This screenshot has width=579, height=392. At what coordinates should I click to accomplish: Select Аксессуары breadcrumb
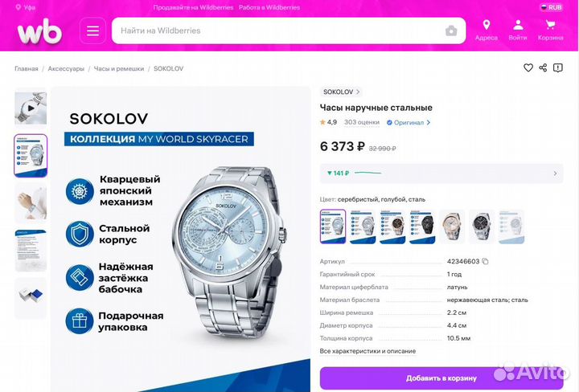tap(66, 68)
